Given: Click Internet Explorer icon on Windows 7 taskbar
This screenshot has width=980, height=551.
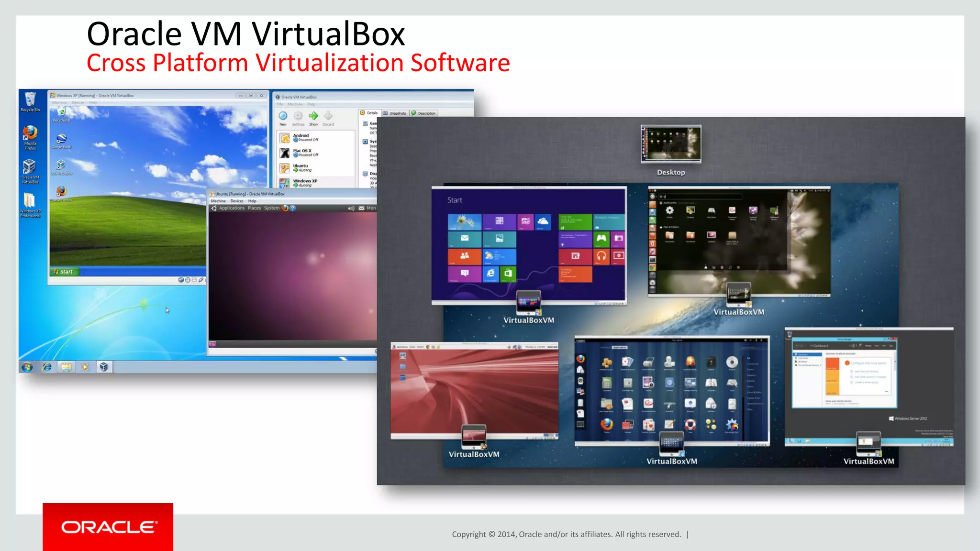Looking at the screenshot, I should click(47, 367).
